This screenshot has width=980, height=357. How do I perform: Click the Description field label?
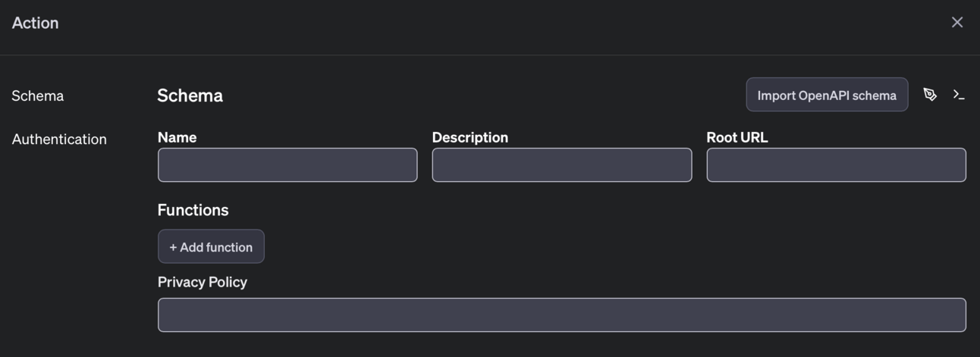[x=470, y=137]
